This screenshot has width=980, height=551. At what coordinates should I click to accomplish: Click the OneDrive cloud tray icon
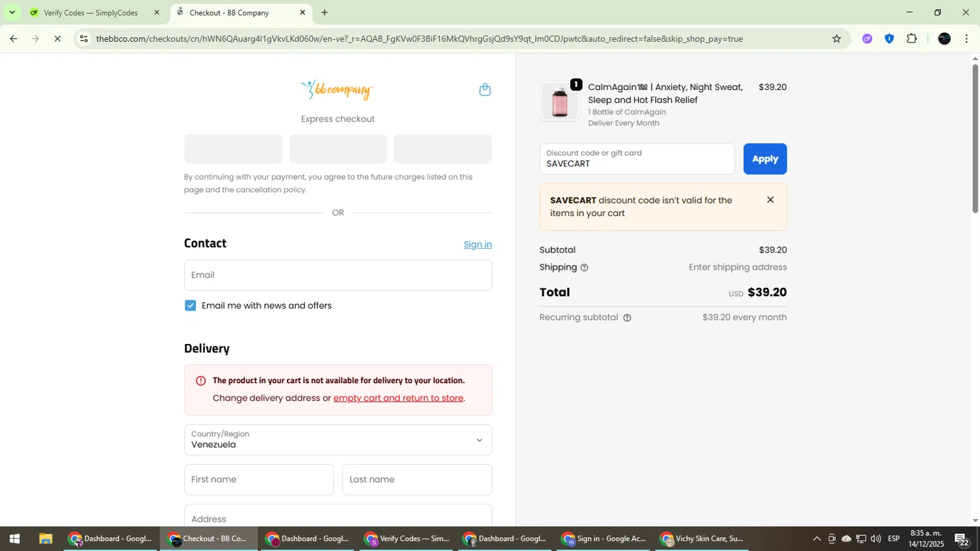point(847,539)
